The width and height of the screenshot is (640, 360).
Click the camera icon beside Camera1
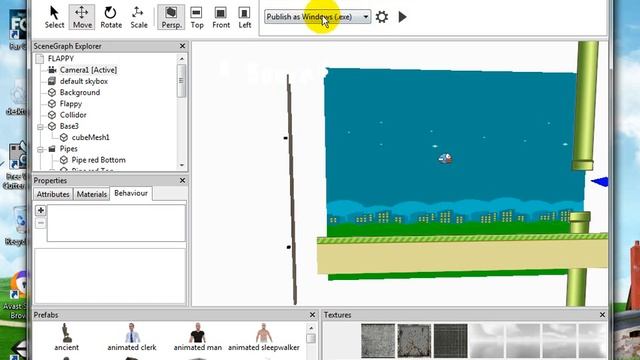(x=52, y=70)
